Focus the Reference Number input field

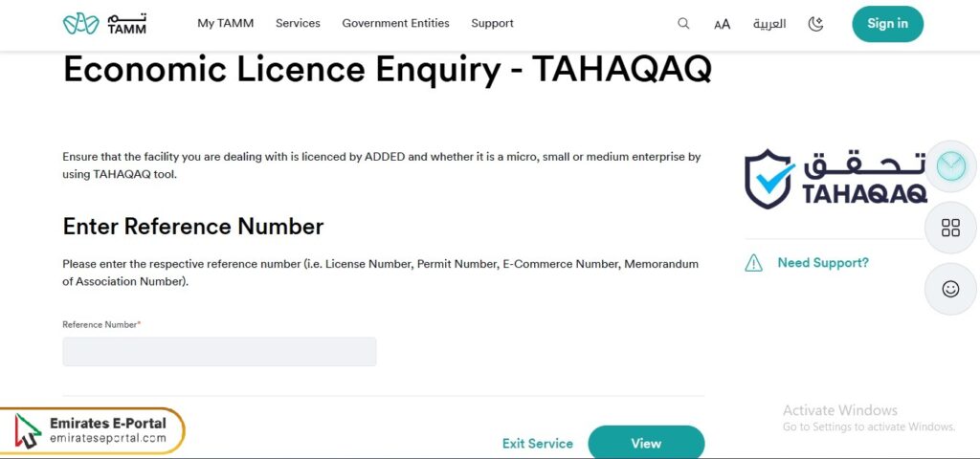219,351
